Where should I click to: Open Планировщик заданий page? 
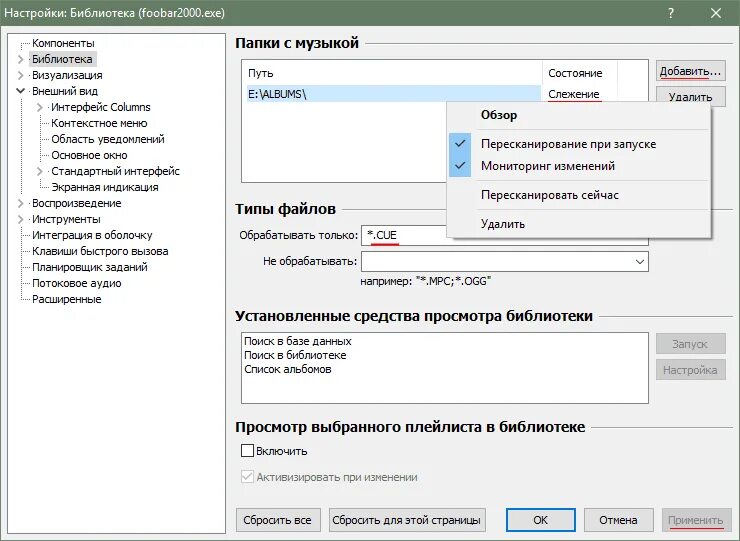(90, 267)
